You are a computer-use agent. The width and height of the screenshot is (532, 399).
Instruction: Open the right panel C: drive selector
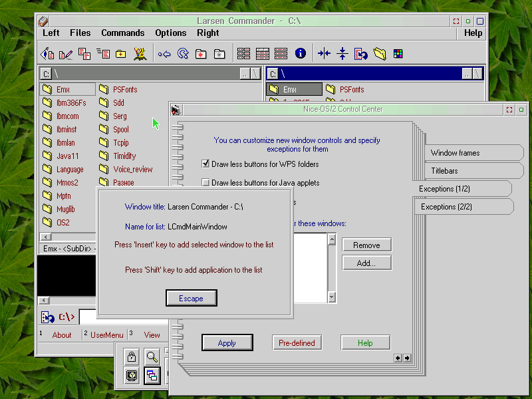point(273,74)
